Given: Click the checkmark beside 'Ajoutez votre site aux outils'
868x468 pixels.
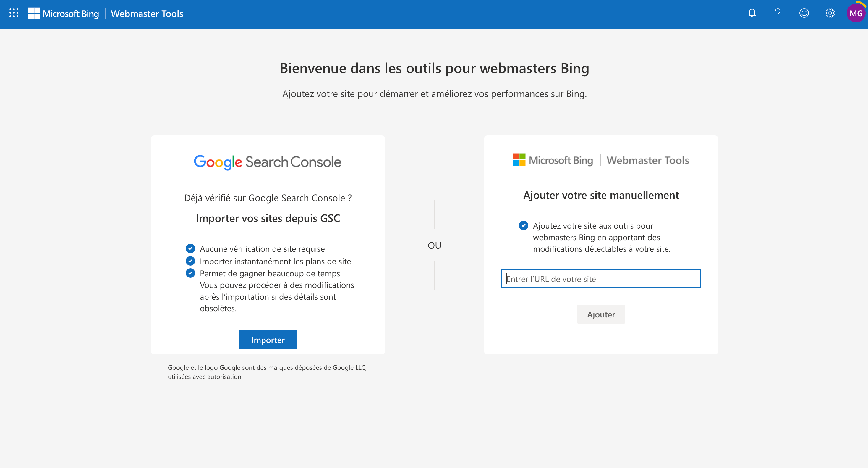Looking at the screenshot, I should click(524, 225).
